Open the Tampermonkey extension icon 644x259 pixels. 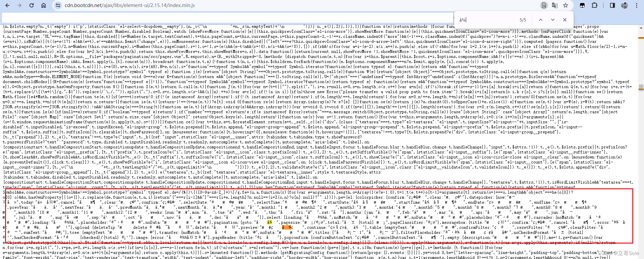pyautogui.click(x=582, y=5)
